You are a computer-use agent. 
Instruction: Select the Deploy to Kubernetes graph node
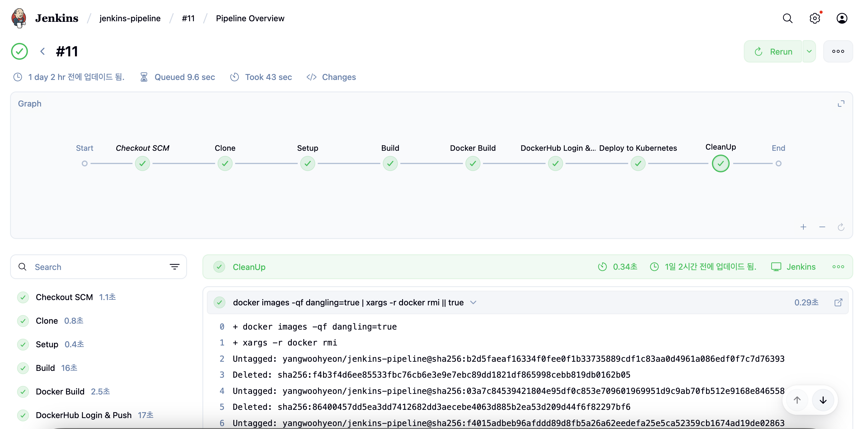[x=638, y=164]
